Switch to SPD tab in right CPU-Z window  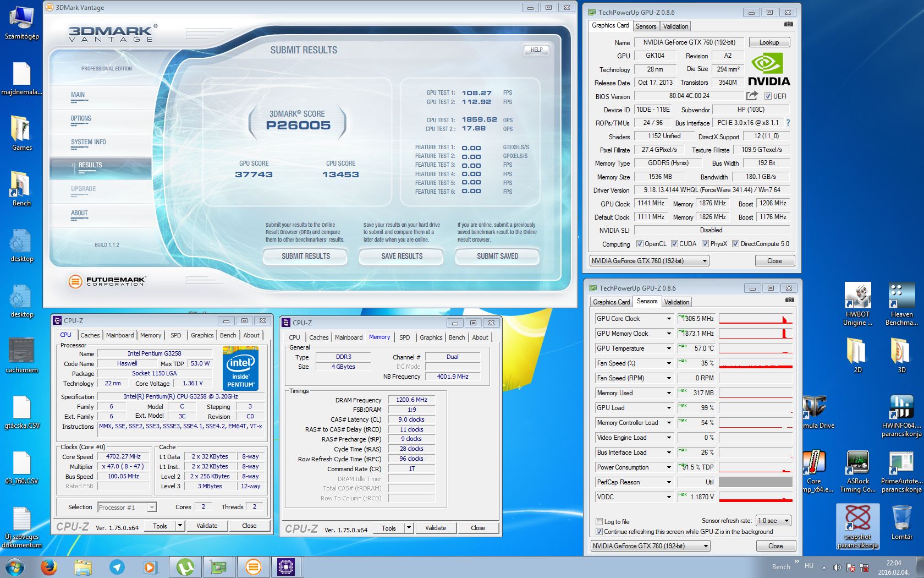[404, 337]
